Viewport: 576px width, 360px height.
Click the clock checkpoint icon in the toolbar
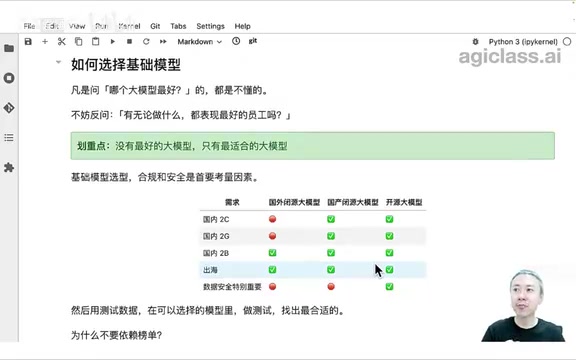[236, 41]
